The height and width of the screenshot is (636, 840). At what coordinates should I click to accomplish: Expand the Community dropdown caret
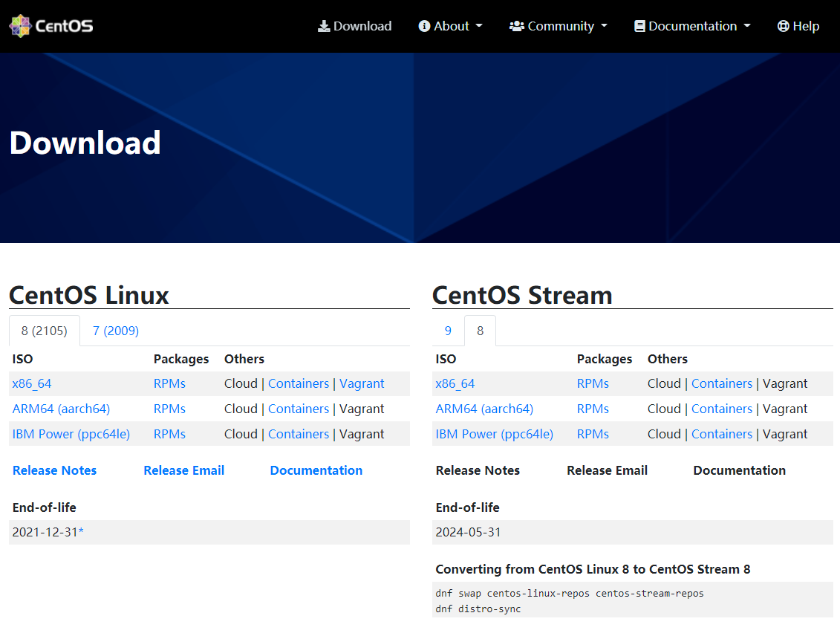(605, 26)
